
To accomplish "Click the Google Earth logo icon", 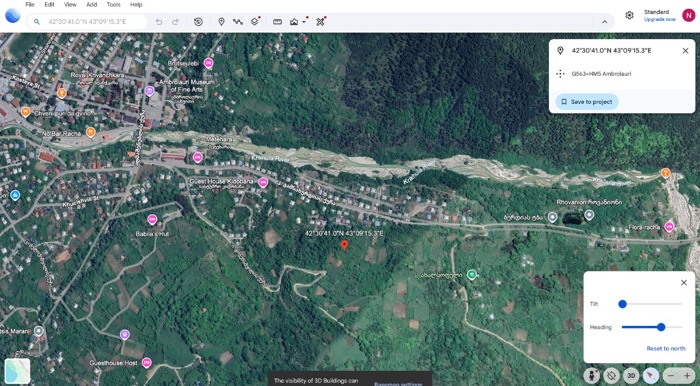I will [12, 16].
